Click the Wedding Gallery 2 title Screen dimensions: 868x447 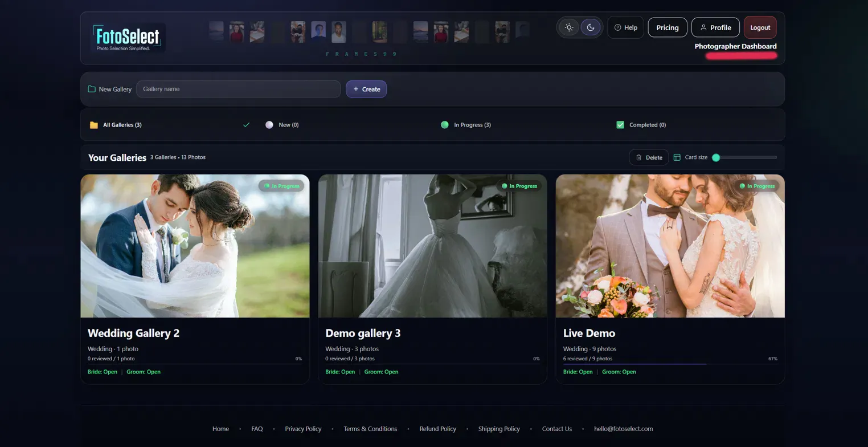pos(133,333)
